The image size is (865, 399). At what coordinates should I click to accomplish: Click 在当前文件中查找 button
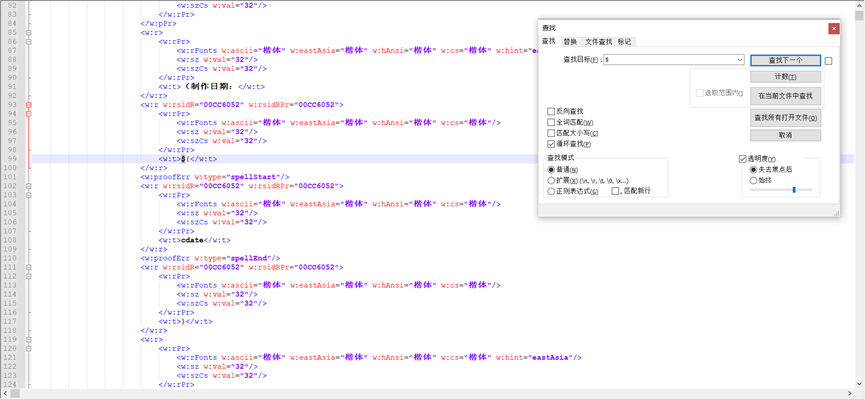[786, 96]
